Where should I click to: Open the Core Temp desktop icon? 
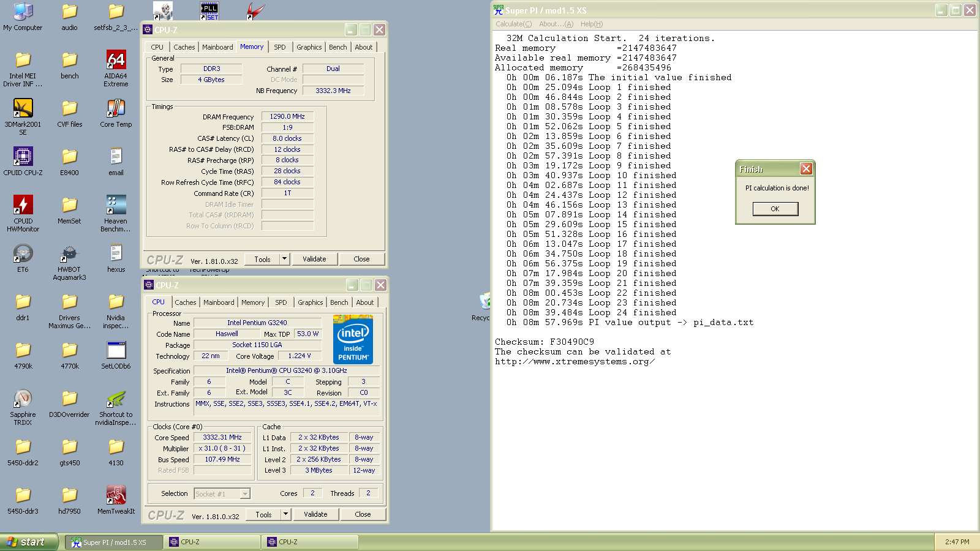[116, 113]
